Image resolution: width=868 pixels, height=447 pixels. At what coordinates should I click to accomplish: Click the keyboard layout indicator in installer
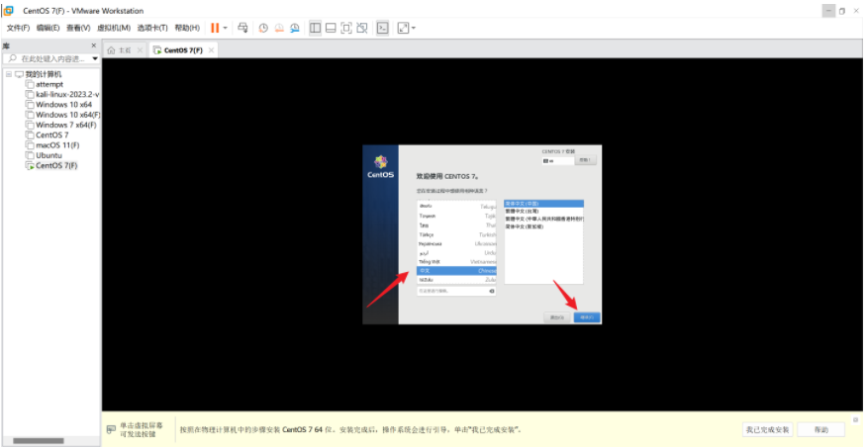557,160
